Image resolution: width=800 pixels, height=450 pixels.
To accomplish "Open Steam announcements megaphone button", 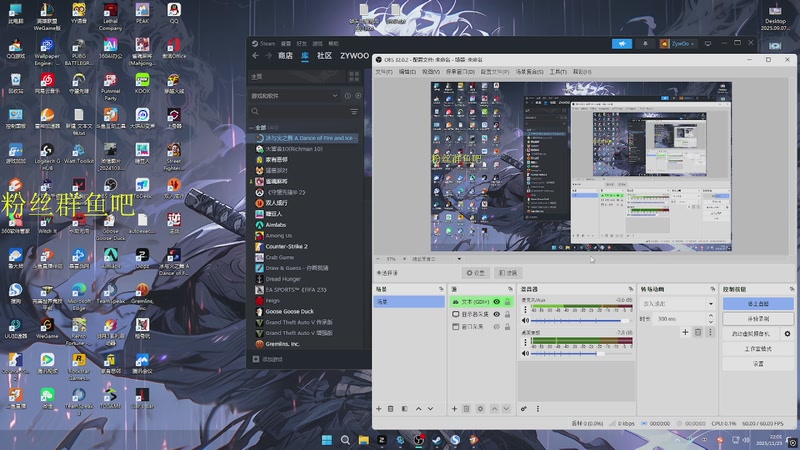I will (x=622, y=44).
